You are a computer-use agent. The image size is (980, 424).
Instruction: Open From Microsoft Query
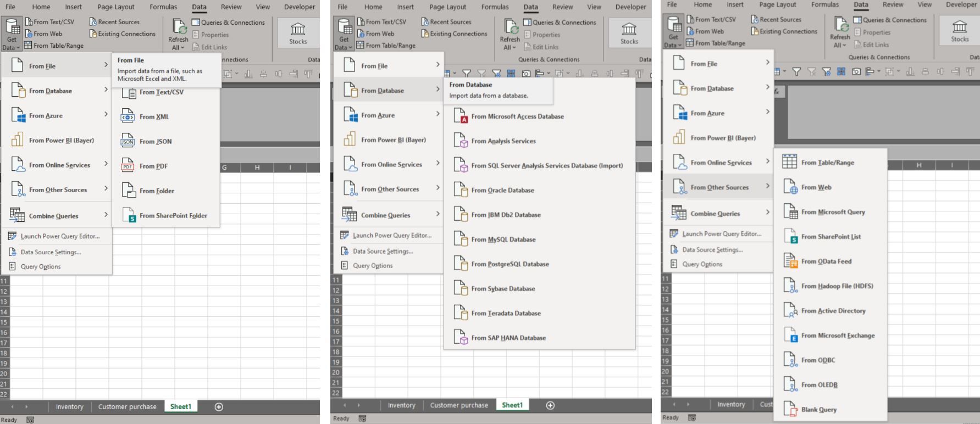[x=830, y=212]
